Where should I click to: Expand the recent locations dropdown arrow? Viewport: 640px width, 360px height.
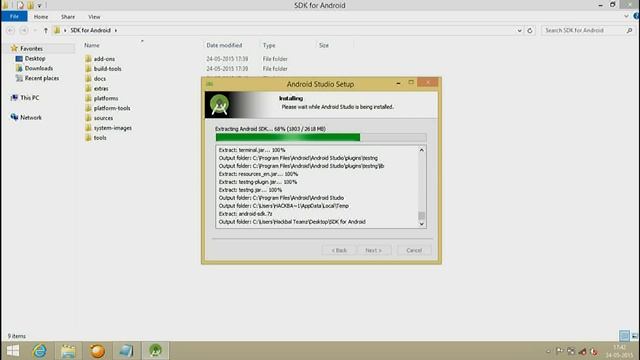point(35,30)
